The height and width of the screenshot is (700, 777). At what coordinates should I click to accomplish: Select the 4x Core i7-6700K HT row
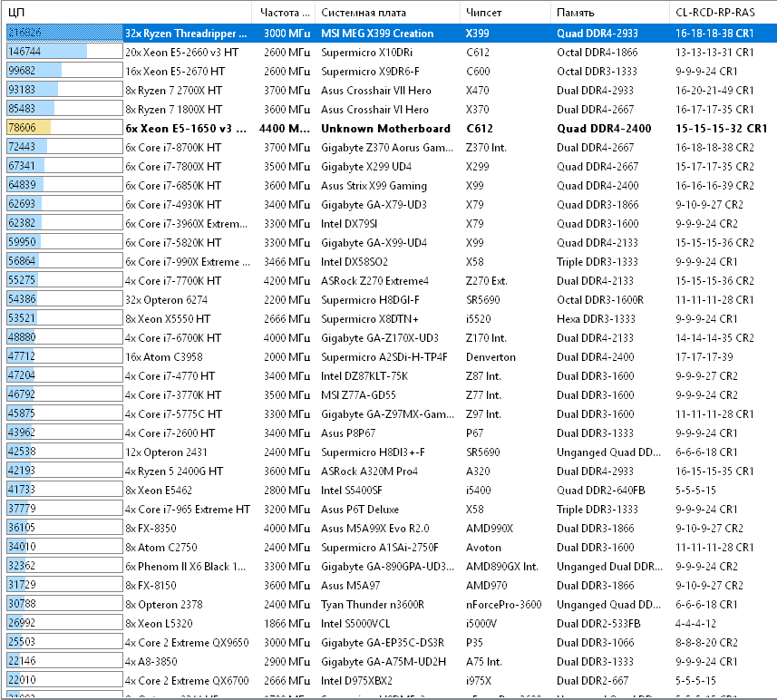tap(392, 337)
